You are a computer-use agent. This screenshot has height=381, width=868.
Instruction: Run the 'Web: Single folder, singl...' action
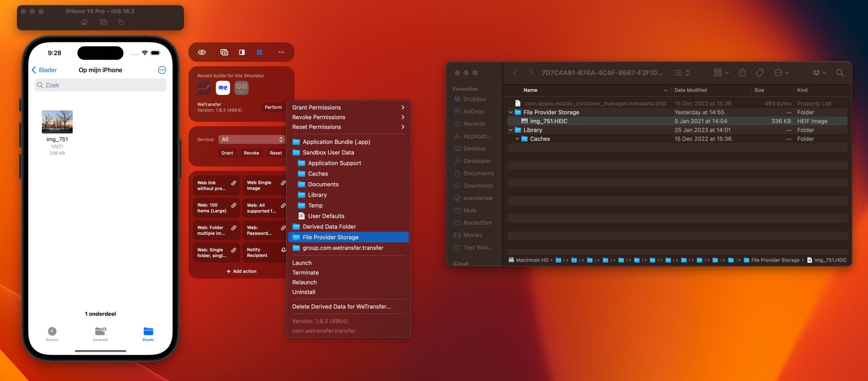click(217, 253)
